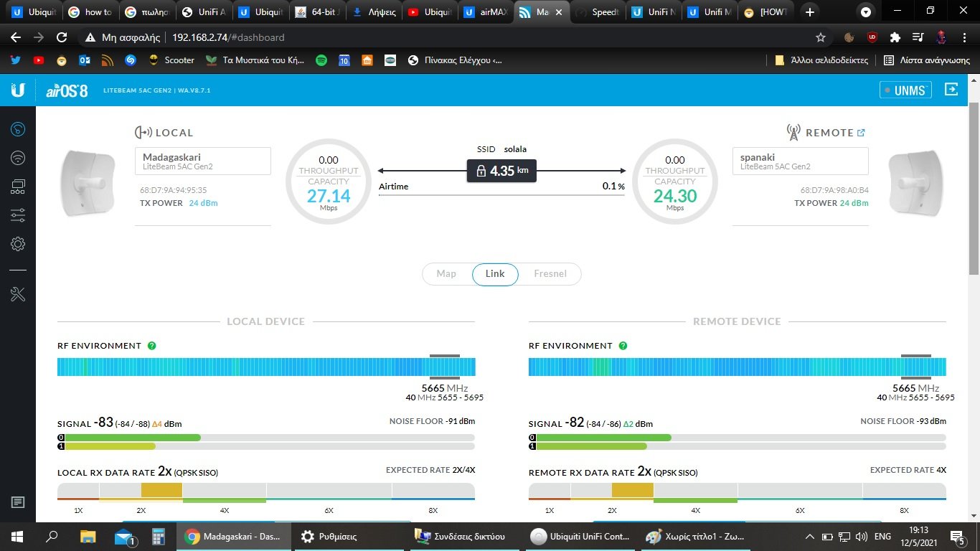Open the Λίστα ανάγνωσης reading list
Screen dimensions: 980x551
tap(927, 60)
